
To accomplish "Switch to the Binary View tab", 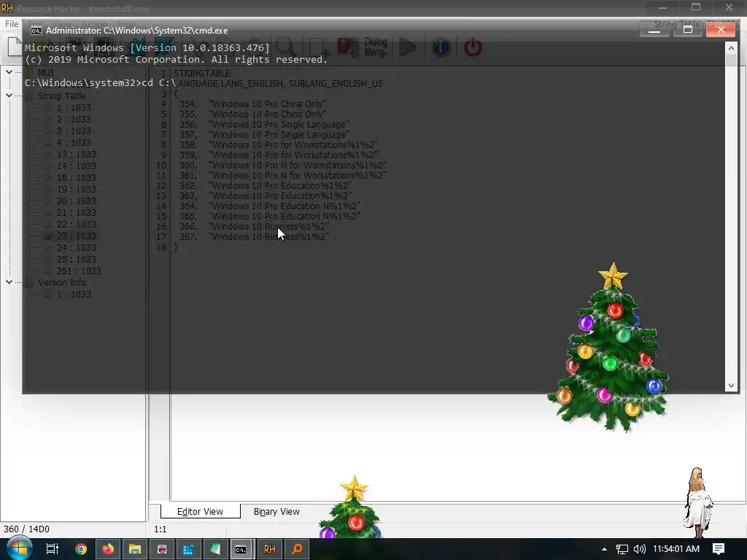I will pyautogui.click(x=276, y=511).
